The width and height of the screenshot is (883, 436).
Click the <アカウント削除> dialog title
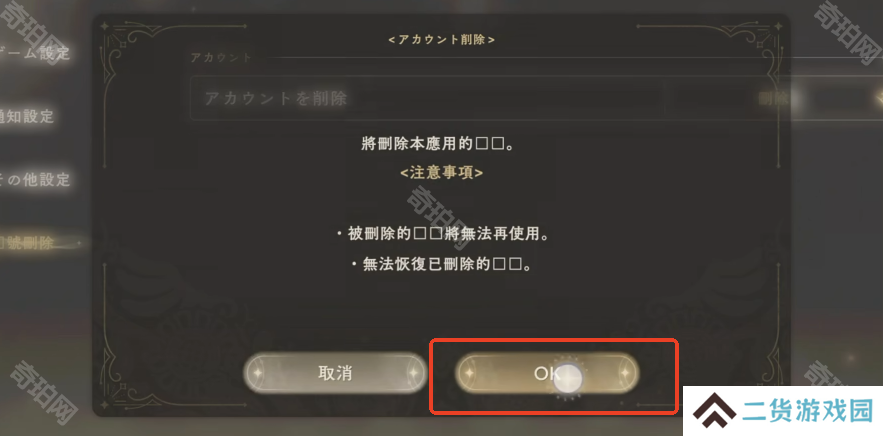coord(442,40)
